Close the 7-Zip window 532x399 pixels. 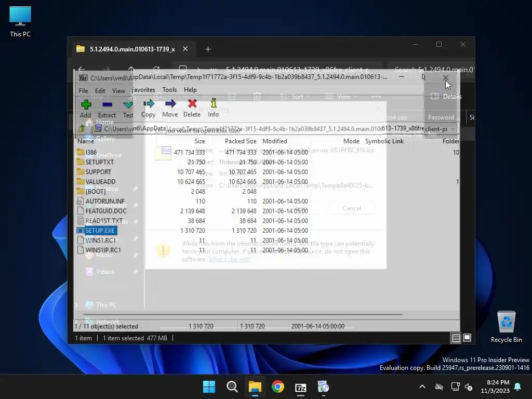tap(445, 78)
